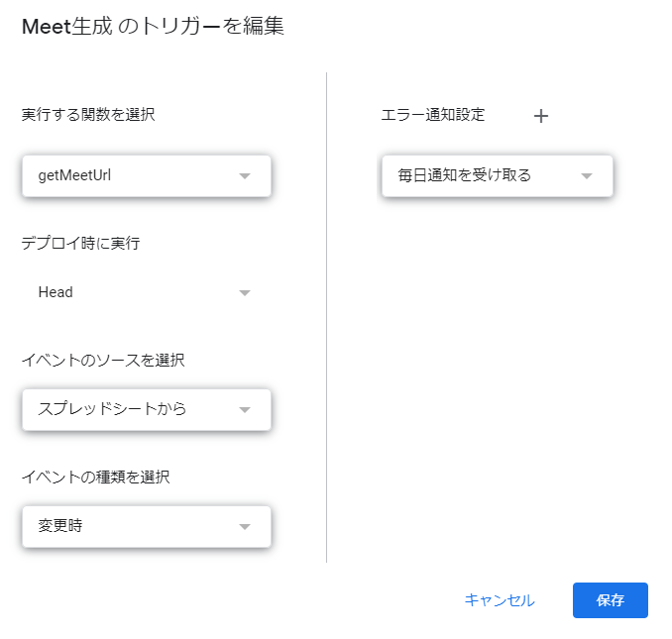The height and width of the screenshot is (639, 672).
Task: Click the plus icon to add error notification
Action: click(x=541, y=116)
